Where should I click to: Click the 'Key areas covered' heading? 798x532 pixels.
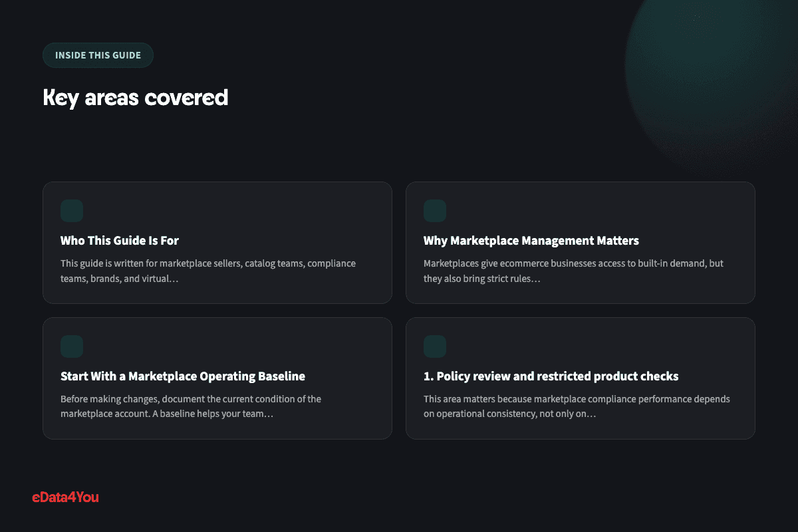click(x=136, y=98)
